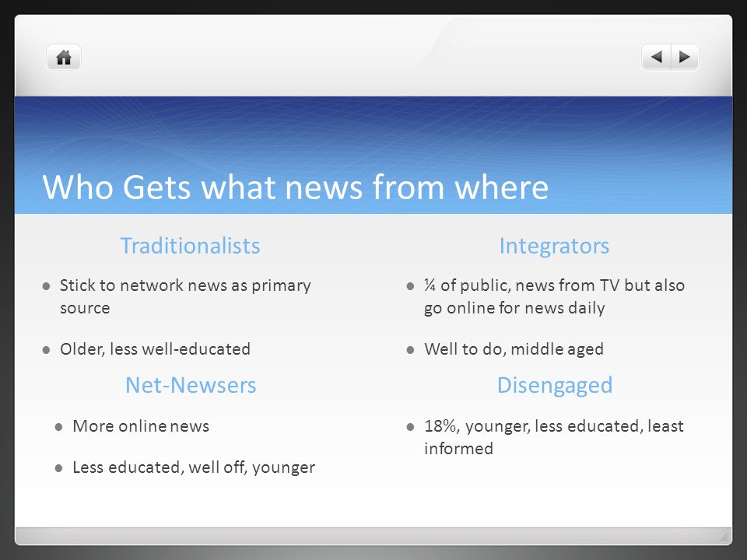Click the Home icon button

click(x=64, y=58)
